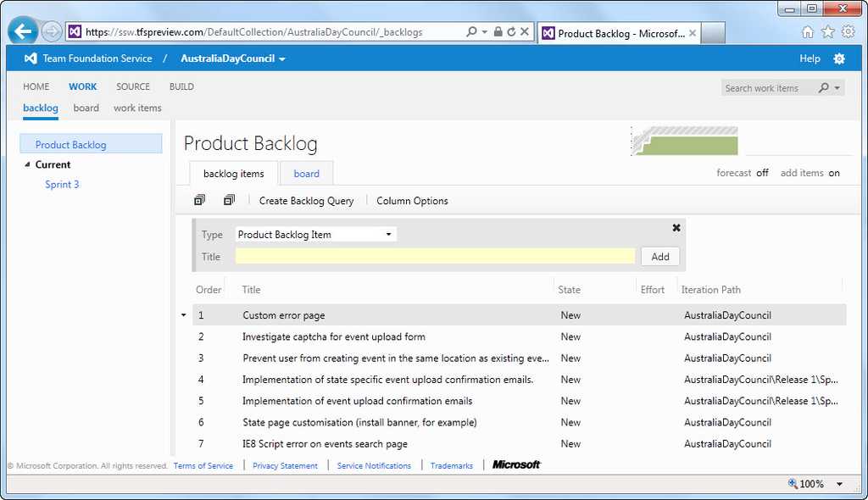
Task: Open the Type dropdown for backlog items
Action: click(389, 234)
